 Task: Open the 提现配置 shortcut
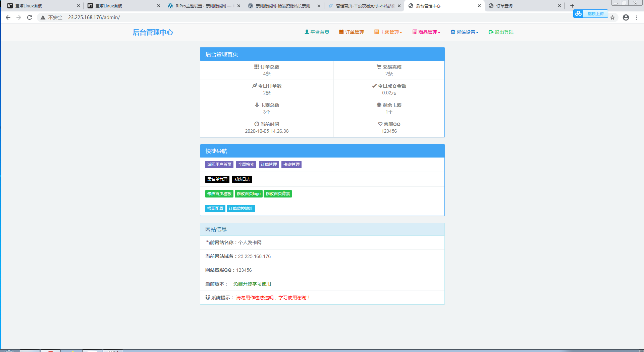(x=215, y=209)
